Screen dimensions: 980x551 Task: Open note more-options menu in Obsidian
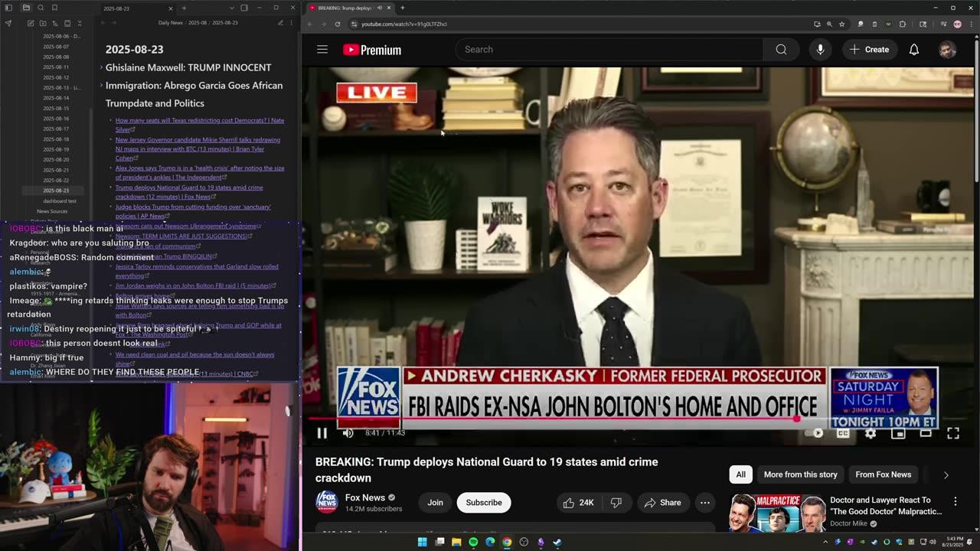click(x=292, y=23)
